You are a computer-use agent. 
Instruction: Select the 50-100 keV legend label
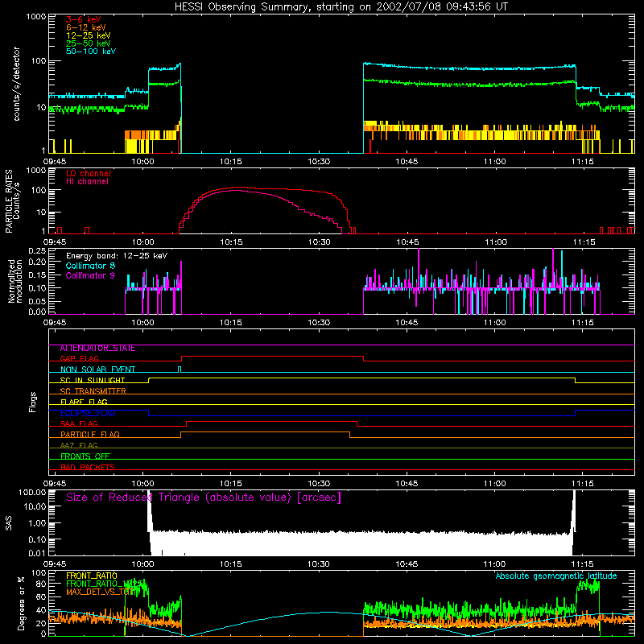coord(91,52)
